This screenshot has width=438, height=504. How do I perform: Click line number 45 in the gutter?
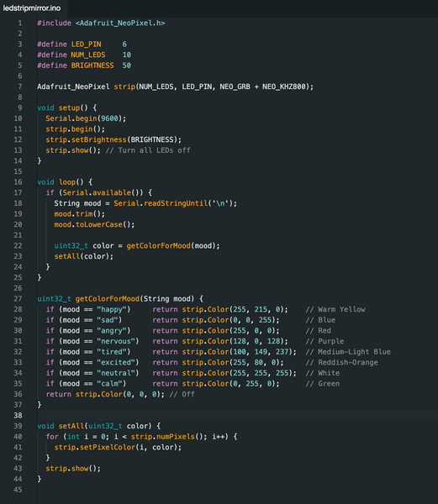click(18, 490)
